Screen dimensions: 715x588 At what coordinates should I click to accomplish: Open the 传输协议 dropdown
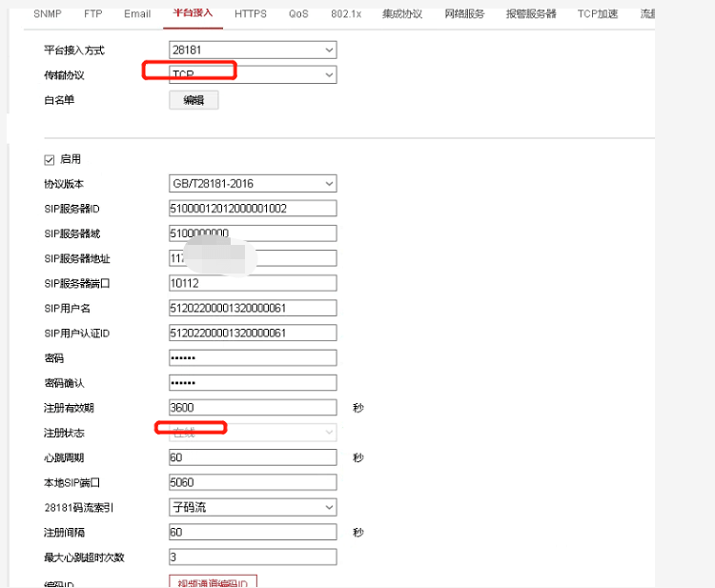[253, 74]
